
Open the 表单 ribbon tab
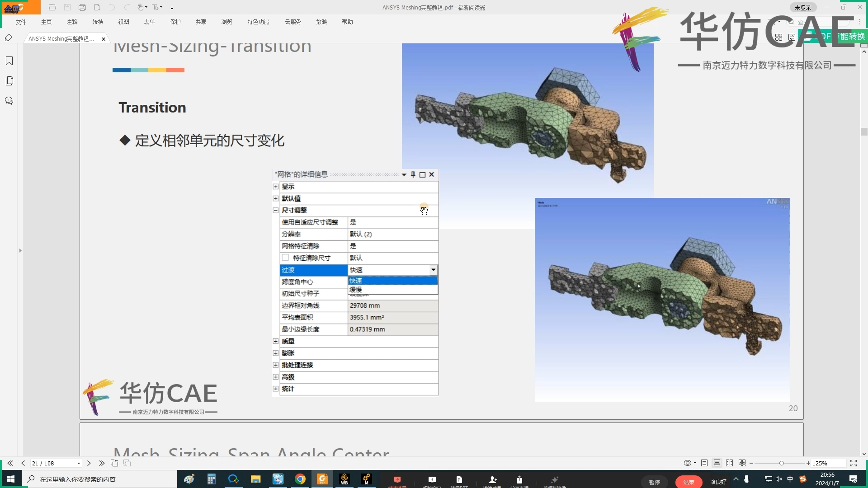point(150,22)
